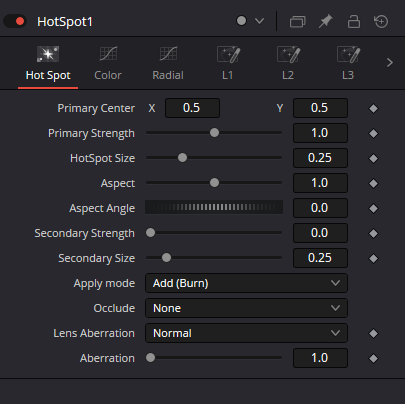
Task: Click the gray tile color dot
Action: [x=241, y=21]
